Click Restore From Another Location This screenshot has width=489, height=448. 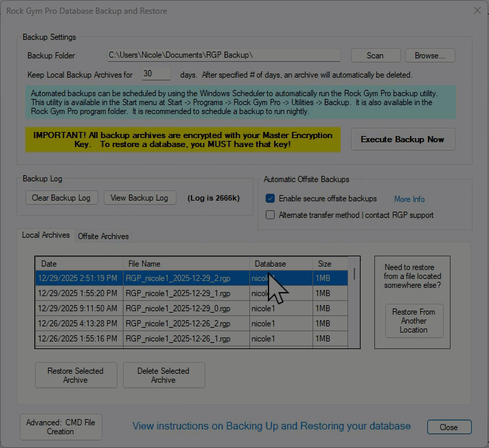coord(414,321)
